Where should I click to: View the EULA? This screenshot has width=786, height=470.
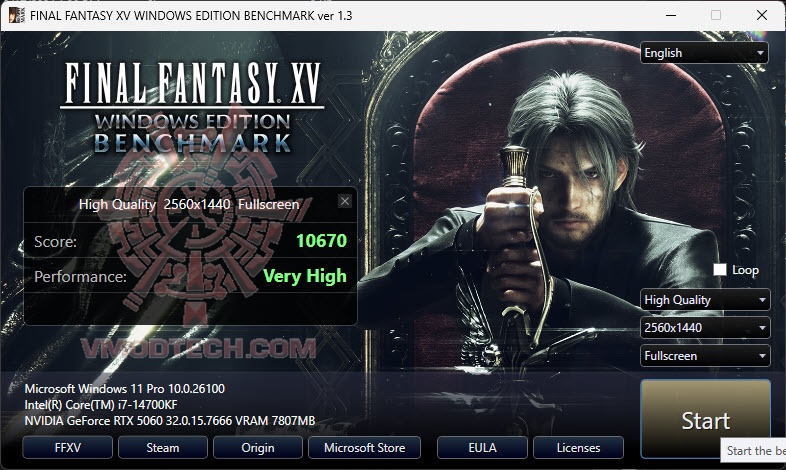pyautogui.click(x=482, y=447)
